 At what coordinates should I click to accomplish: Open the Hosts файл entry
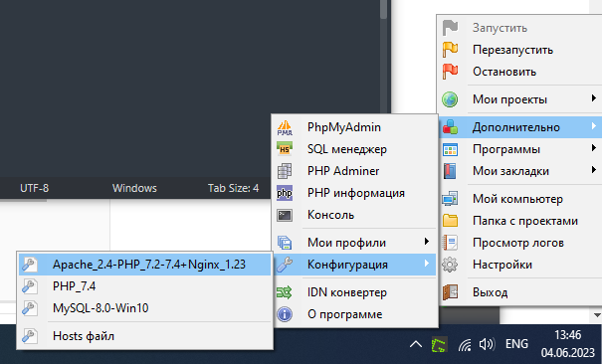pyautogui.click(x=145, y=335)
